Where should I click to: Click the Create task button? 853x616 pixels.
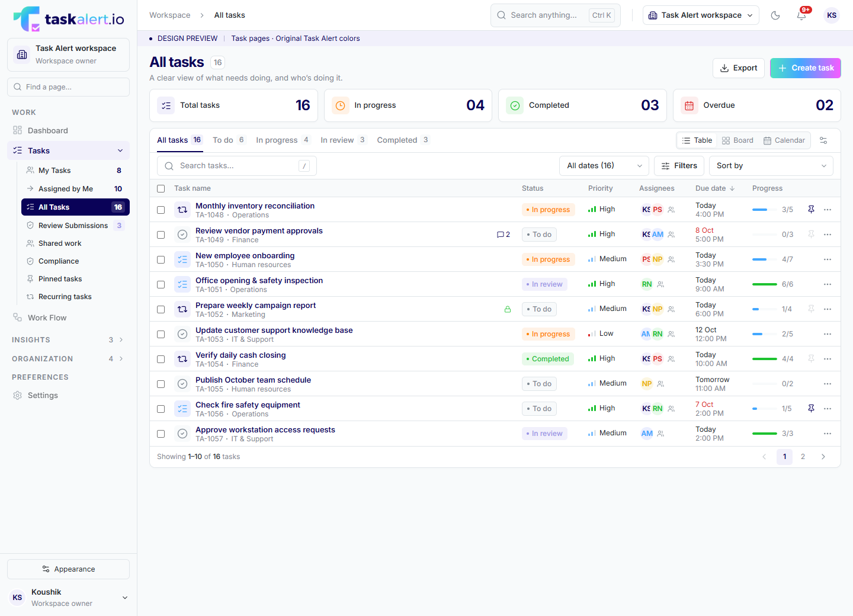coord(806,68)
